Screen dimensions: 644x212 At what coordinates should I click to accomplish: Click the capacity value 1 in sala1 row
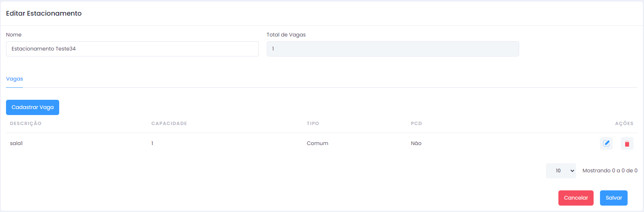coord(152,143)
